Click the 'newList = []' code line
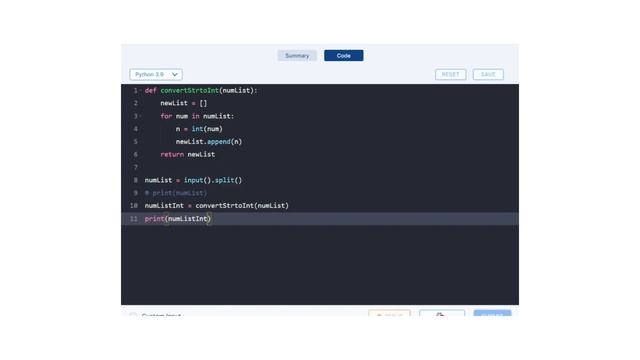Screen dimensions: 640x360 184,103
